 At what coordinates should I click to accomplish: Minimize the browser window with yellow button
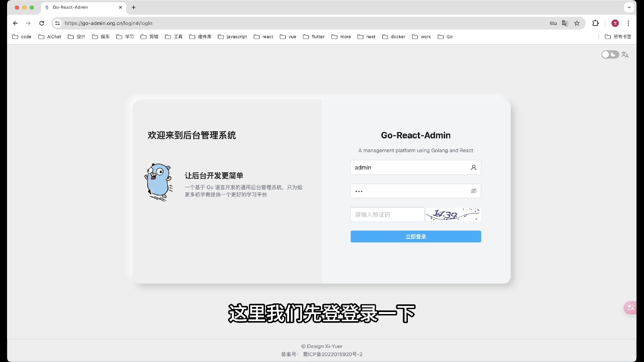tap(24, 7)
